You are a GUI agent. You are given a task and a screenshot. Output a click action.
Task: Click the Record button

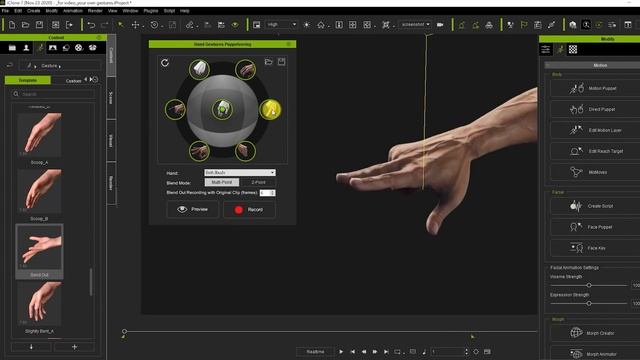pos(249,209)
